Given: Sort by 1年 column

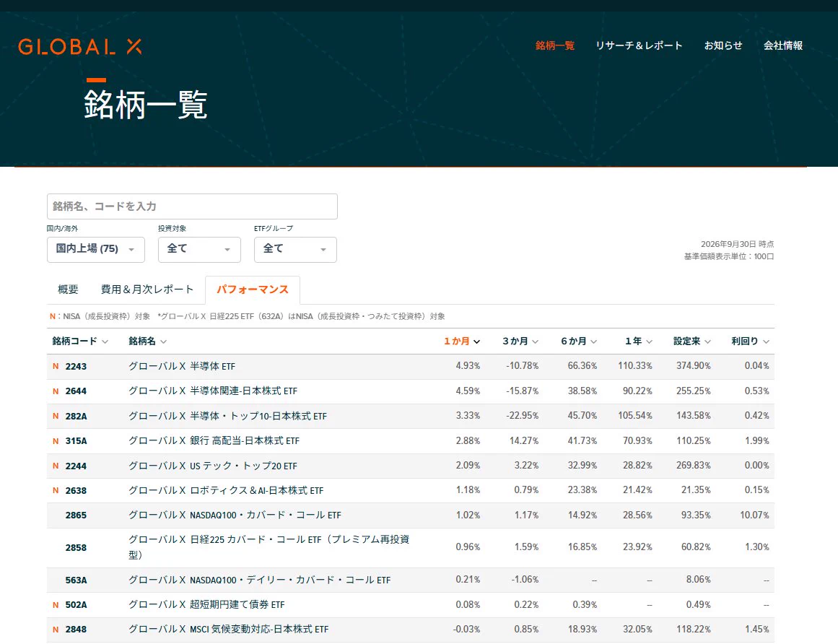Looking at the screenshot, I should coord(639,341).
